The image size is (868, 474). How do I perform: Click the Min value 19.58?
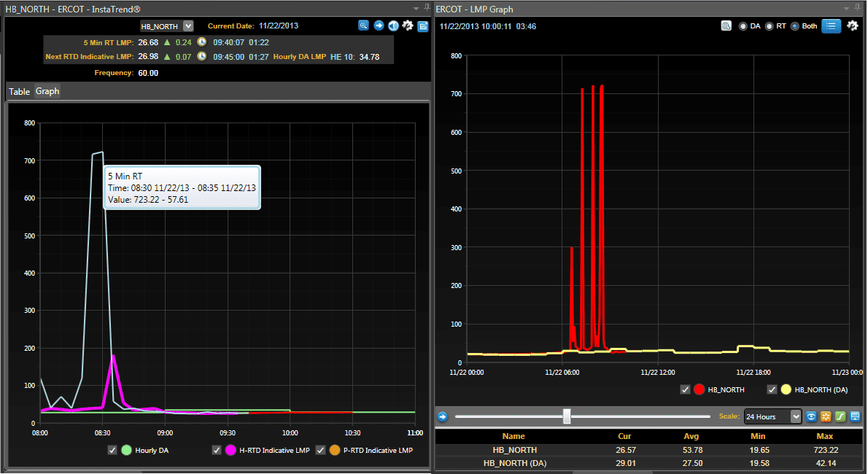[x=759, y=464]
